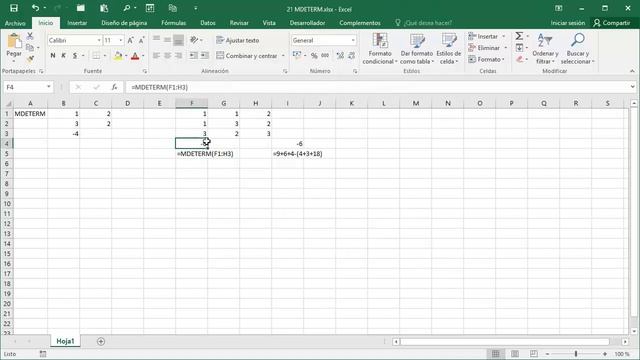Click the formula bar containing =MDETERM(F1:H3)
The height and width of the screenshot is (360, 640).
378,87
